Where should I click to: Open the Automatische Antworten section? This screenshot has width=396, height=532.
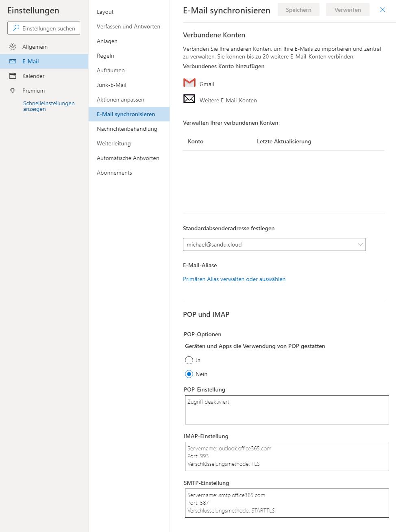pyautogui.click(x=128, y=158)
